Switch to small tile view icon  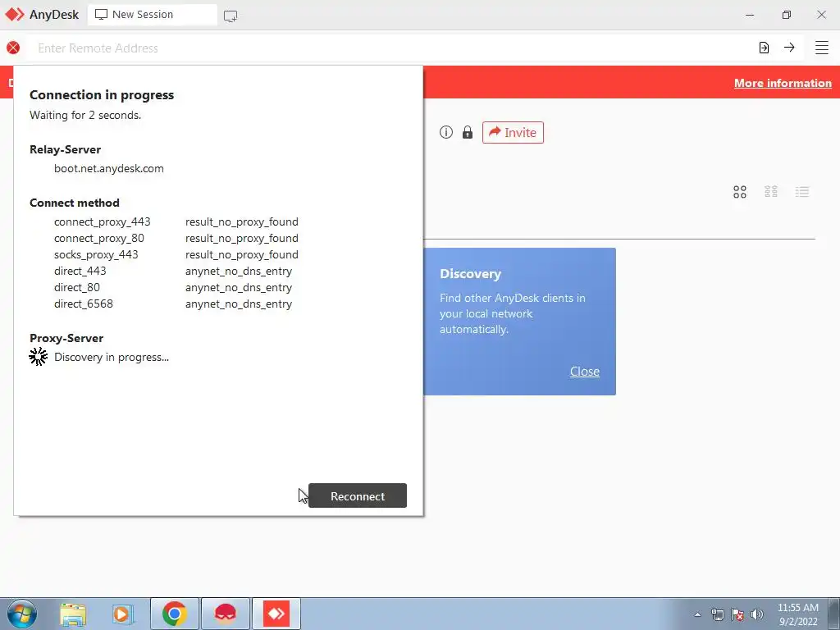771,192
